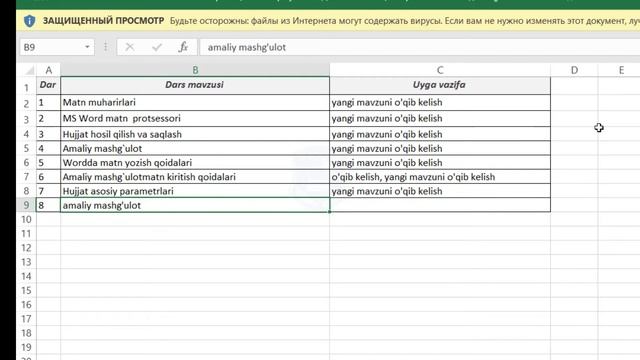
Task: Select cell A2 containing 1
Action: [x=49, y=102]
